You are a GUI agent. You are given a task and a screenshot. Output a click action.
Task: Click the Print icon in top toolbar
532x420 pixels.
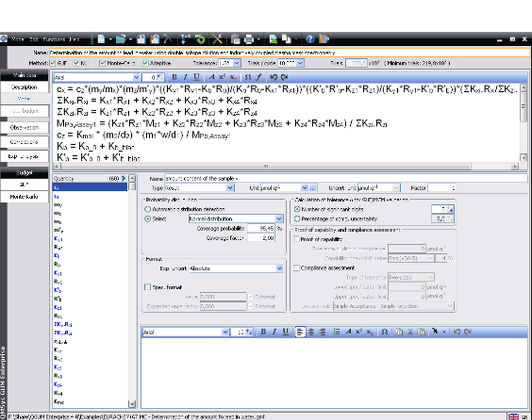[x=249, y=39]
